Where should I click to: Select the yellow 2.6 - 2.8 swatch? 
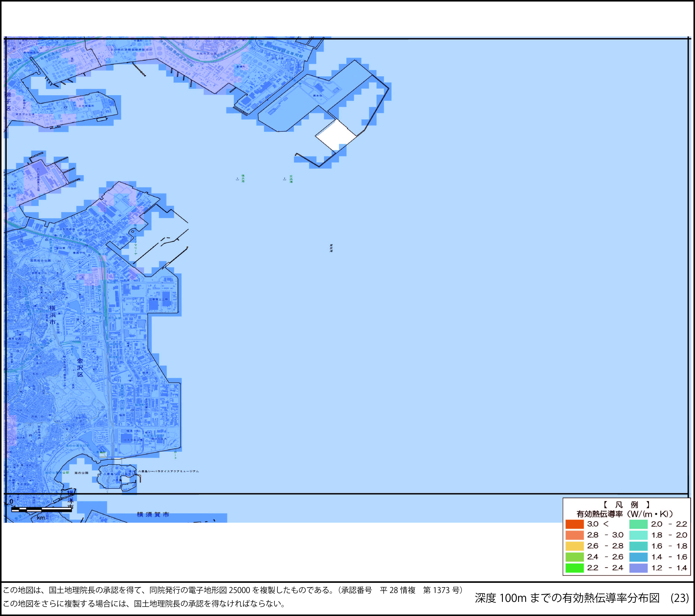click(x=575, y=546)
